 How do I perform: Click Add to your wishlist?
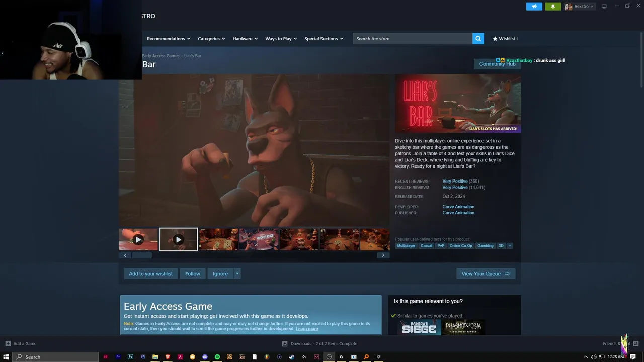(x=150, y=274)
